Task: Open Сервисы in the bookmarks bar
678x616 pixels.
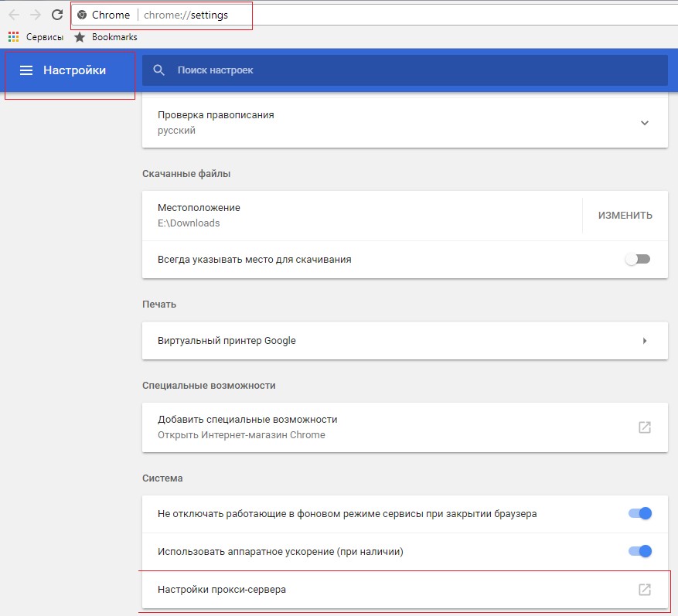Action: click(x=36, y=37)
